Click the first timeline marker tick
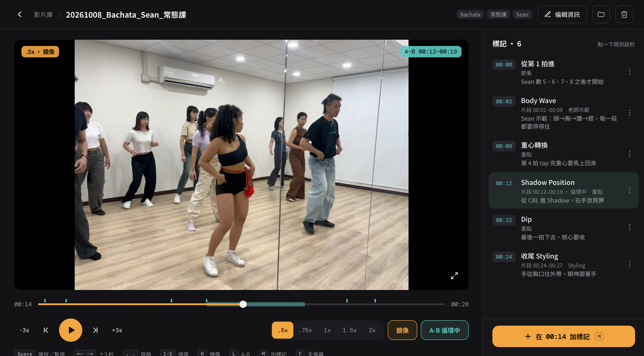644x356 pixels. click(45, 301)
